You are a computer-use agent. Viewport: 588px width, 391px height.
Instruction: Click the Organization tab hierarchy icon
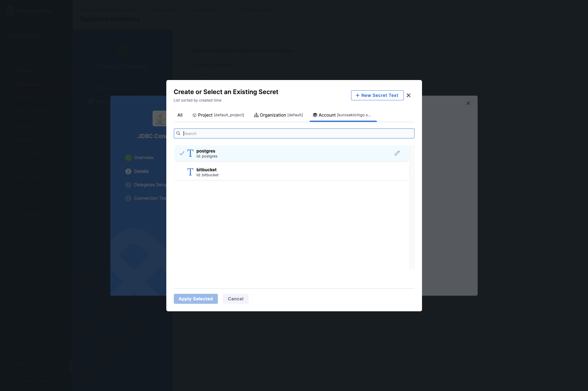[256, 115]
